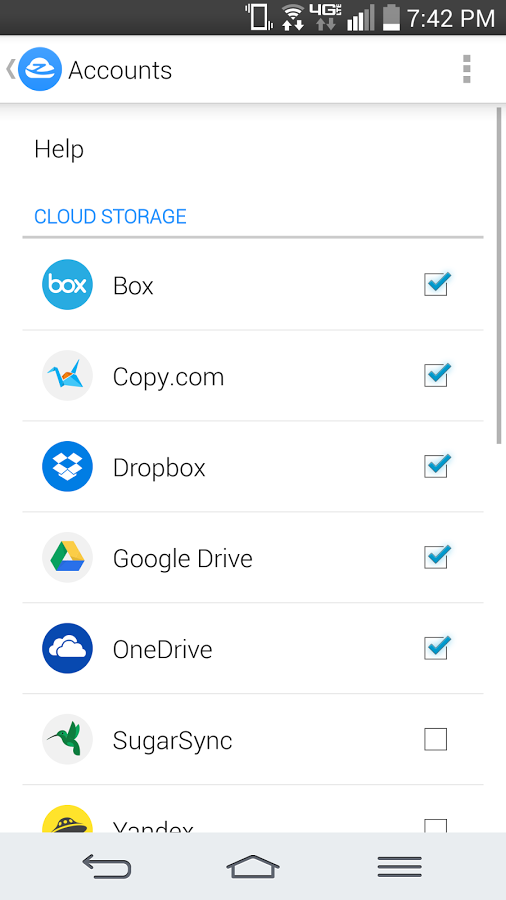Enable the SugarSync account checkbox
Viewport: 506px width, 900px height.
[435, 739]
